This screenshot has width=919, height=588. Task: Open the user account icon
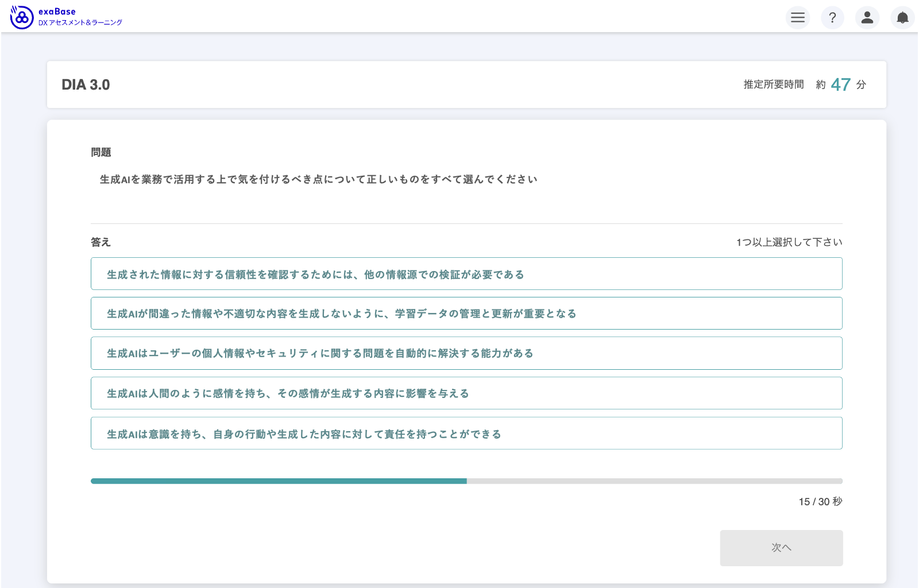coord(867,17)
